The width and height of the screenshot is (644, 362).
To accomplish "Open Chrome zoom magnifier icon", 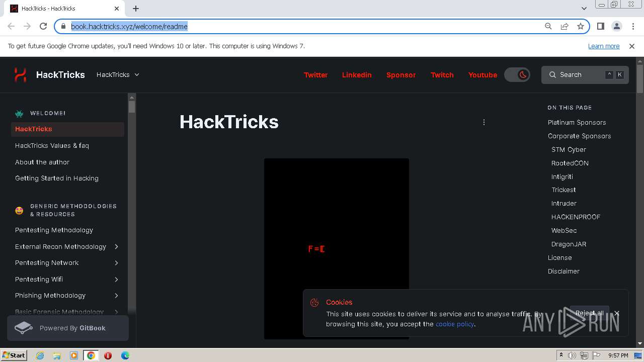I will 548,26.
